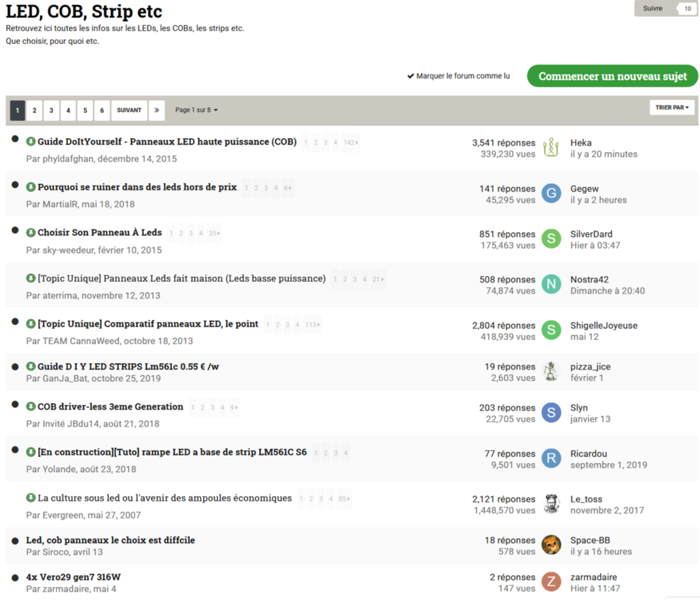
Task: Open Ricardou's R avatar
Action: 551,458
